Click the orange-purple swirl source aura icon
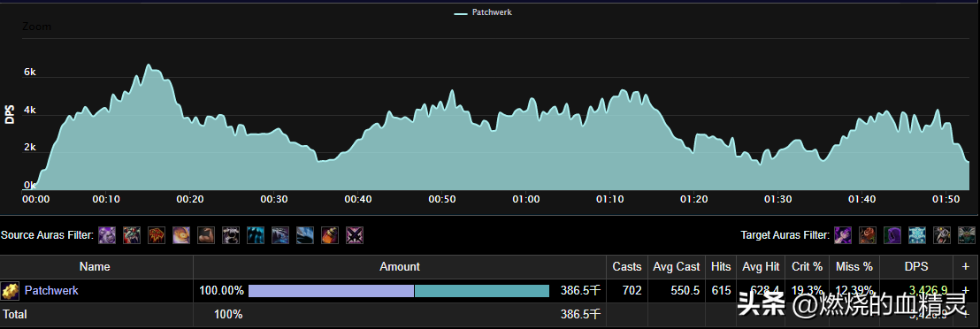 181,235
